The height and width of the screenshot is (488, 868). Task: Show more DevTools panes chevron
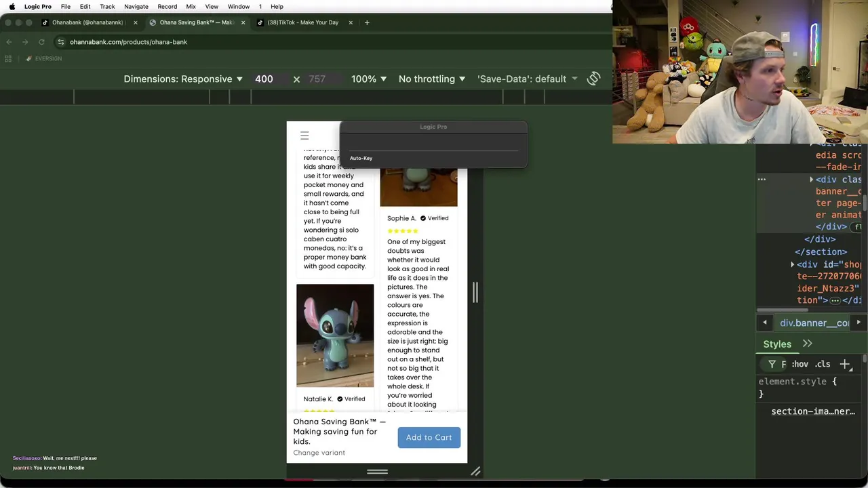pyautogui.click(x=807, y=344)
